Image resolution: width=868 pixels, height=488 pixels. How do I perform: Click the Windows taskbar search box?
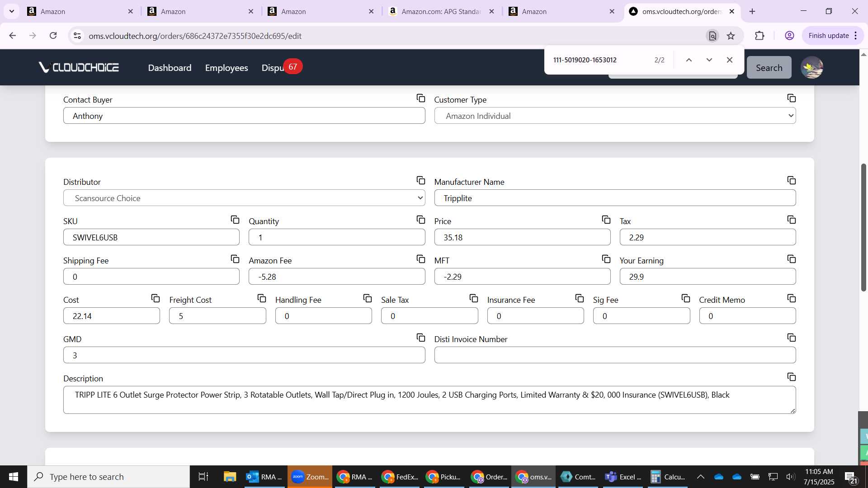108,477
